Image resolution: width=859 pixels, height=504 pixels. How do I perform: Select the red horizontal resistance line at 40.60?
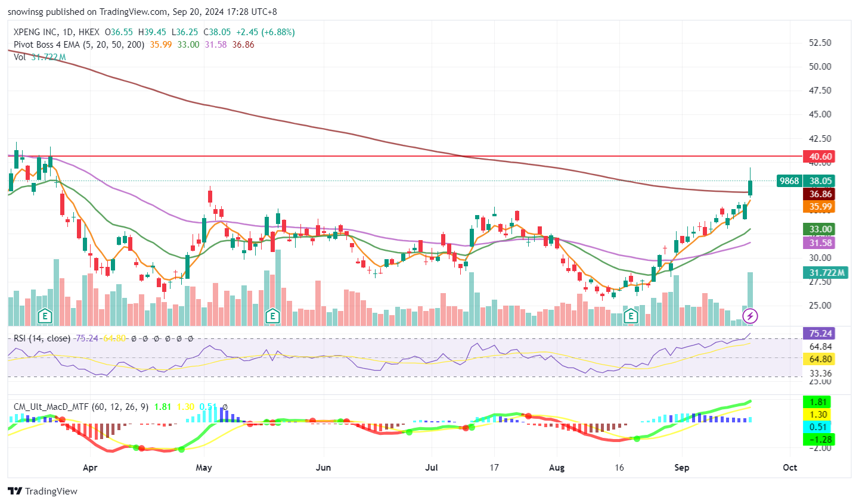(405, 156)
